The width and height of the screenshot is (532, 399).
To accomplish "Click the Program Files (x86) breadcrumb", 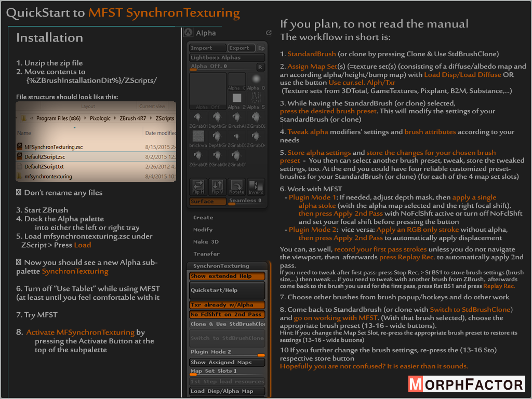I will pyautogui.click(x=58, y=118).
